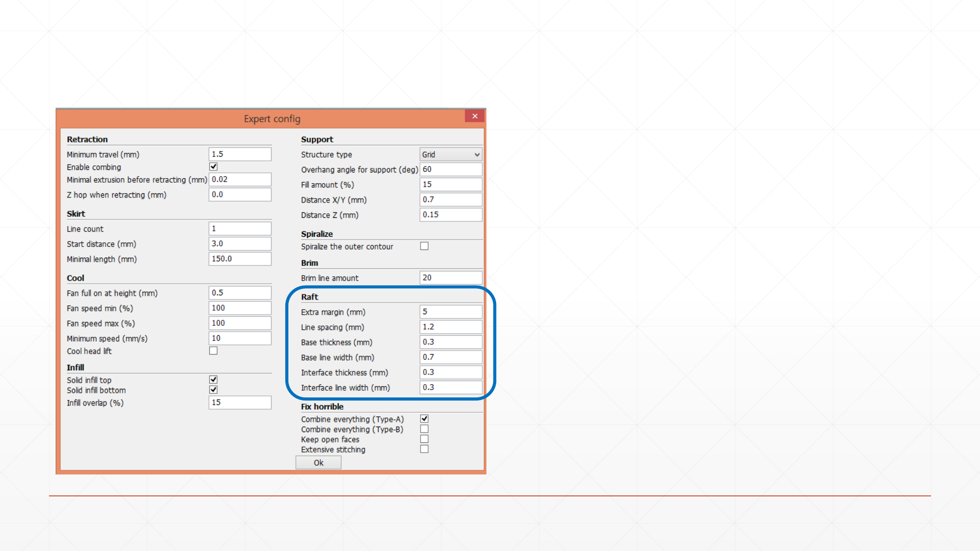Viewport: 980px width, 551px height.
Task: Check Keep open faces option
Action: (x=424, y=439)
